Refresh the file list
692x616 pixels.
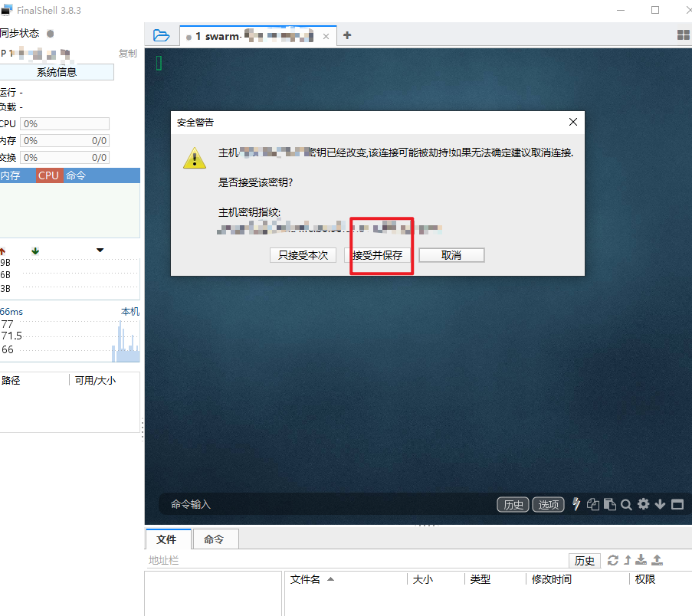pos(614,560)
